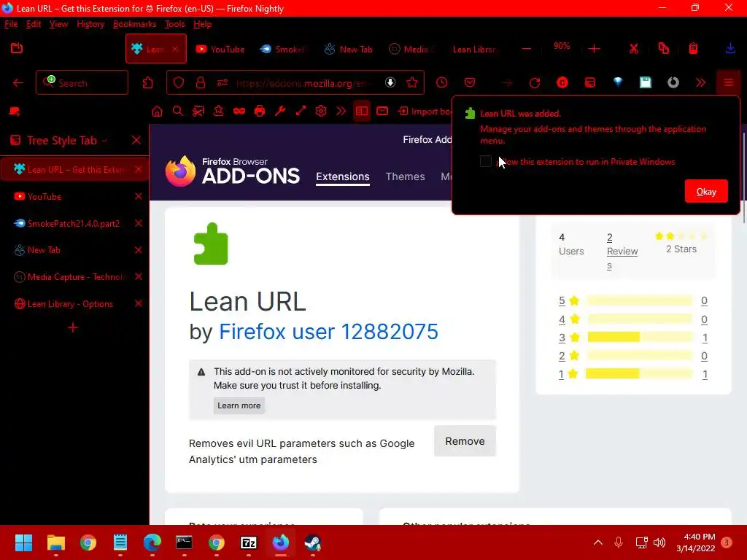747x560 pixels.
Task: Zoom in with the plus button
Action: coord(594,49)
